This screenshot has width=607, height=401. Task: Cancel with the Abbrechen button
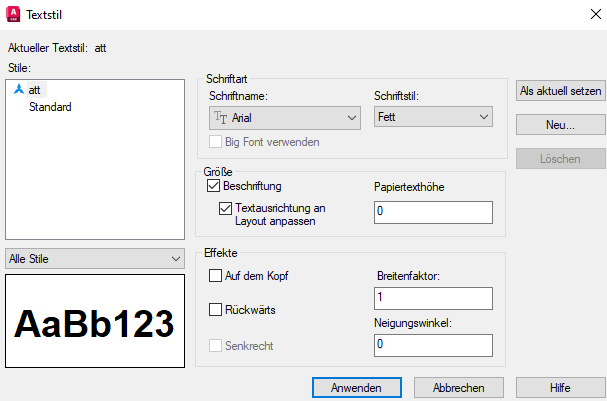pos(458,387)
